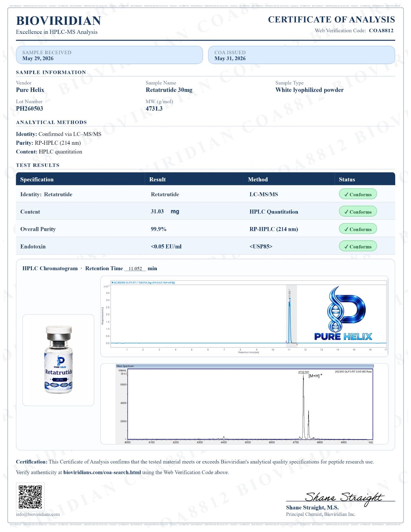Click the Web Verification Code COA8812
The width and height of the screenshot is (411, 532).
point(381,31)
